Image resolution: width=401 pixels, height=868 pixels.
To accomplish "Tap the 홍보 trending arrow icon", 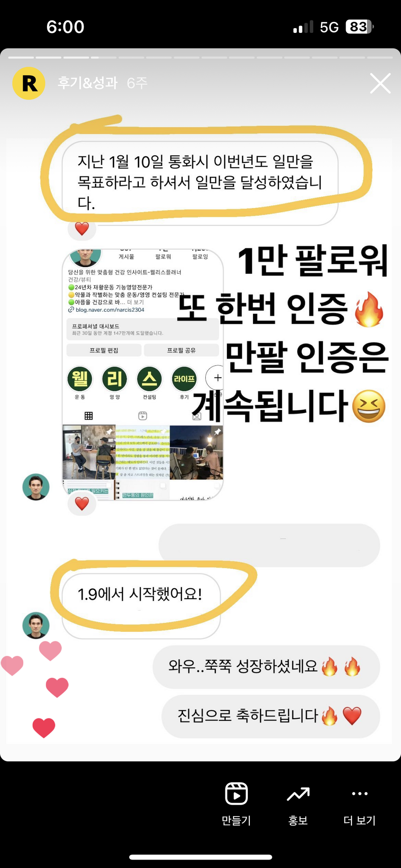I will pyautogui.click(x=298, y=794).
